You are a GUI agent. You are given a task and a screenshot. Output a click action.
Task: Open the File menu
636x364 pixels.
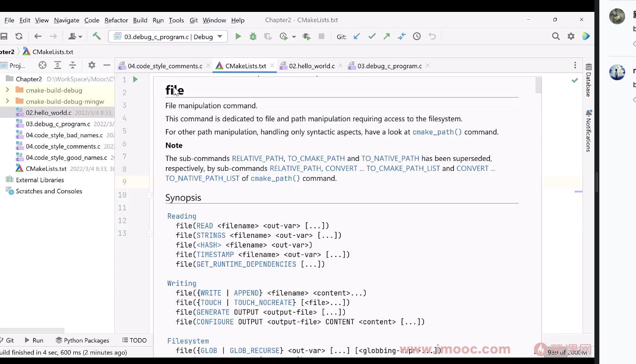[9, 20]
